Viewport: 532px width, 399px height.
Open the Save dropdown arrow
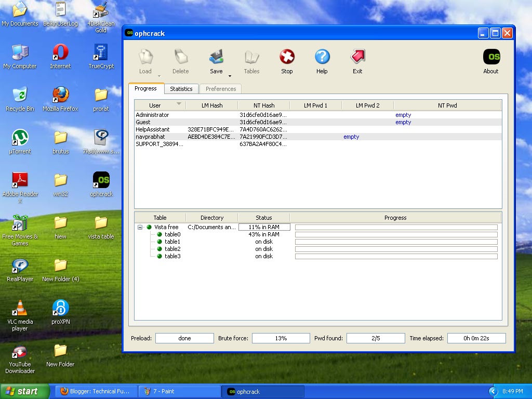coord(230,76)
